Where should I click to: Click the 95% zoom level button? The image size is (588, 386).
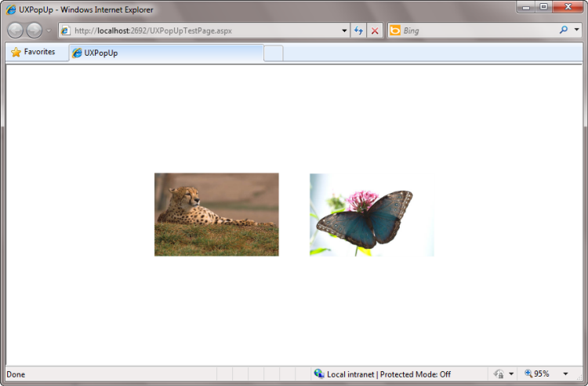tap(537, 374)
